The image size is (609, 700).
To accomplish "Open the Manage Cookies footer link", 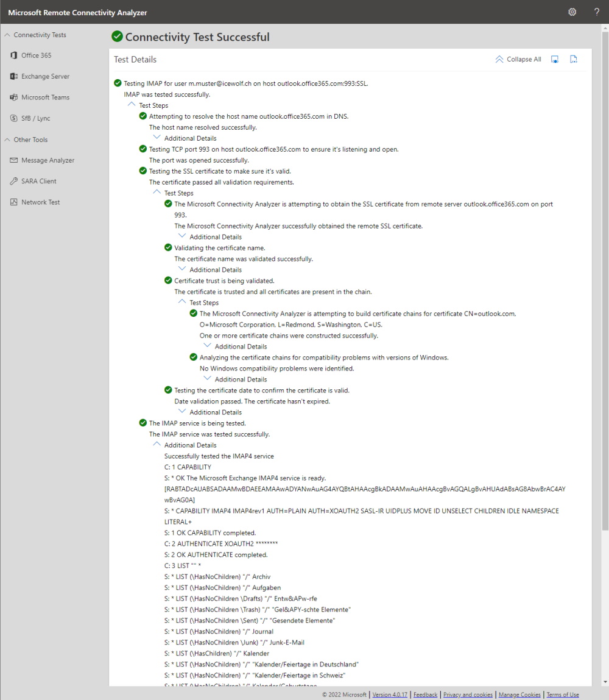I will pyautogui.click(x=519, y=695).
